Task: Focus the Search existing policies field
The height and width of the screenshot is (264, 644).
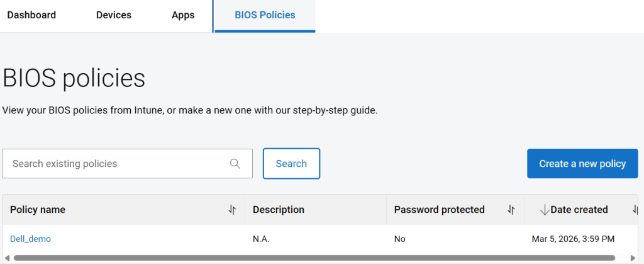Action: pos(116,164)
